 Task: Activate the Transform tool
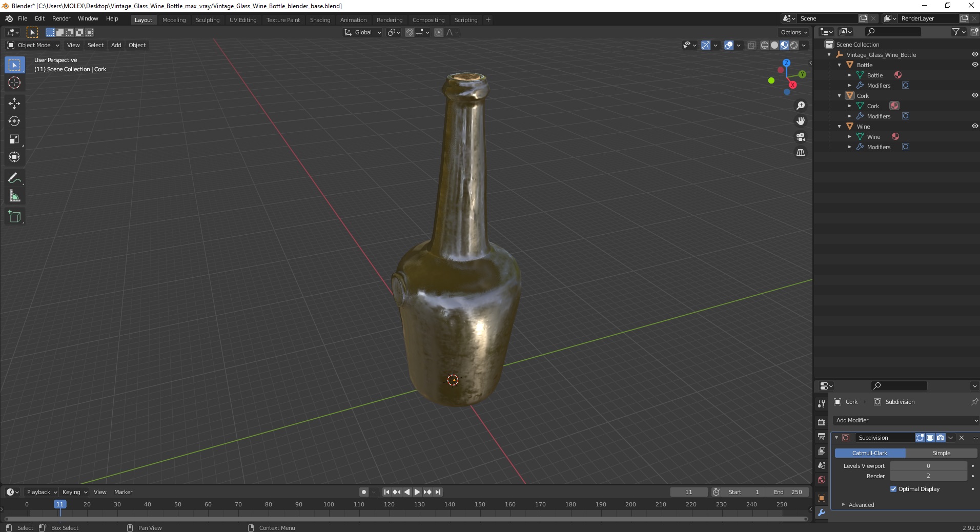tap(14, 157)
